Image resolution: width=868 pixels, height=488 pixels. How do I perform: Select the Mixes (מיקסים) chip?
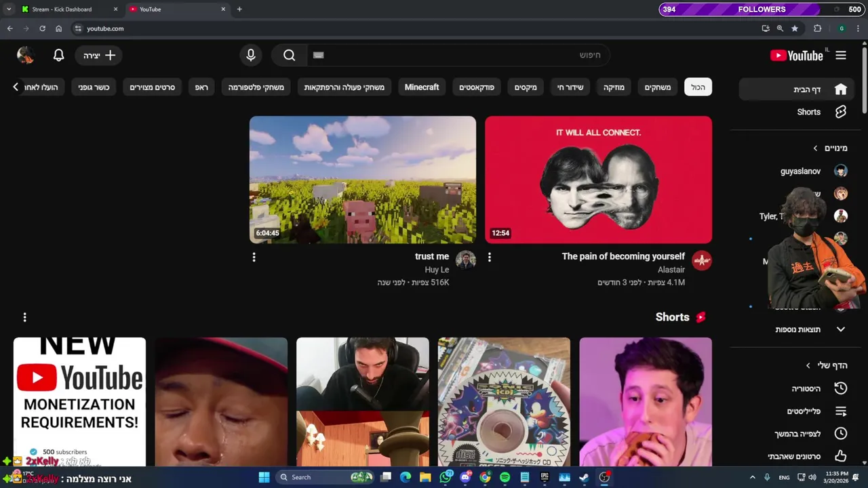coord(526,87)
